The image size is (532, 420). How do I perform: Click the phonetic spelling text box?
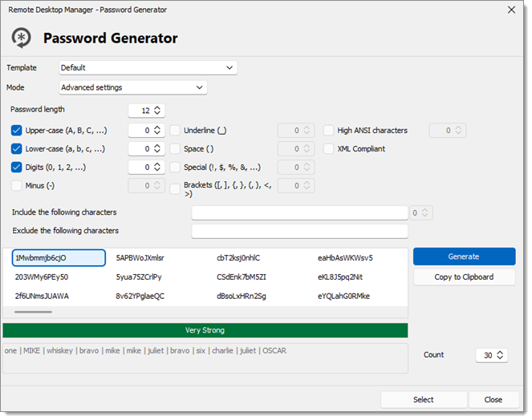point(205,358)
